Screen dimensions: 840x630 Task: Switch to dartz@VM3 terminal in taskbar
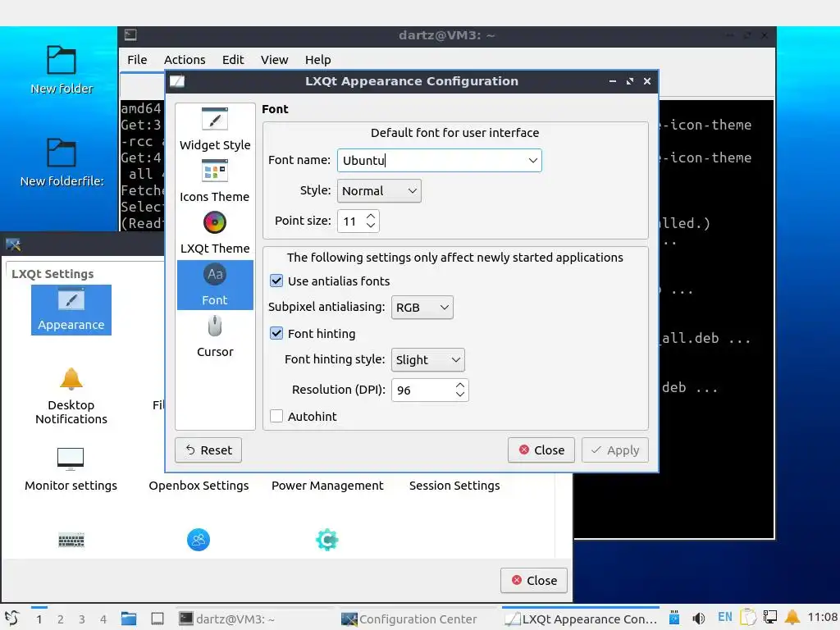pyautogui.click(x=254, y=619)
